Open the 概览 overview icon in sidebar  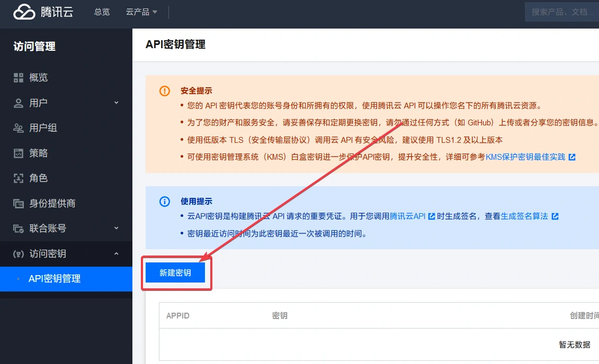coord(19,78)
